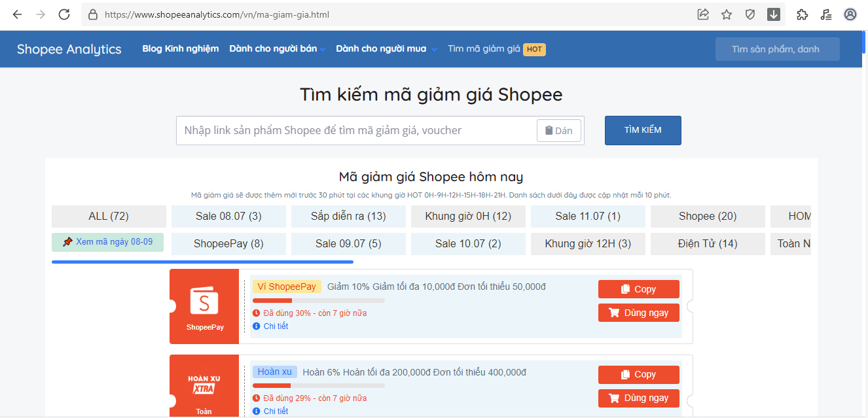Image resolution: width=868 pixels, height=418 pixels.
Task: Expand the Dành cho người mua dropdown
Action: click(386, 49)
